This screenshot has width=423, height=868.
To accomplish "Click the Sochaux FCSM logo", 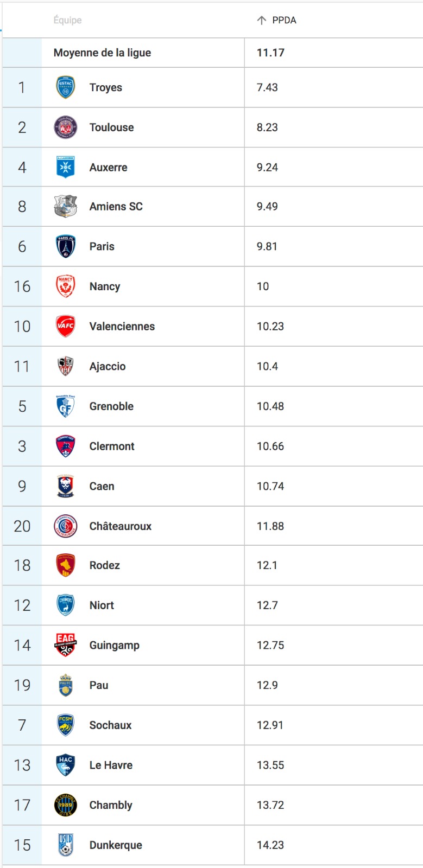I will pyautogui.click(x=66, y=725).
